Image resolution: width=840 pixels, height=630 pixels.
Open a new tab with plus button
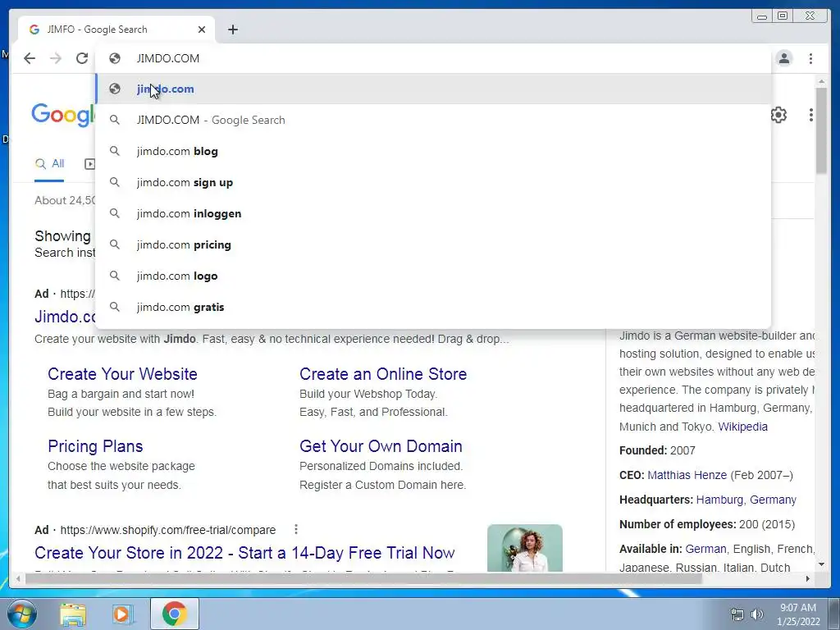(232, 30)
